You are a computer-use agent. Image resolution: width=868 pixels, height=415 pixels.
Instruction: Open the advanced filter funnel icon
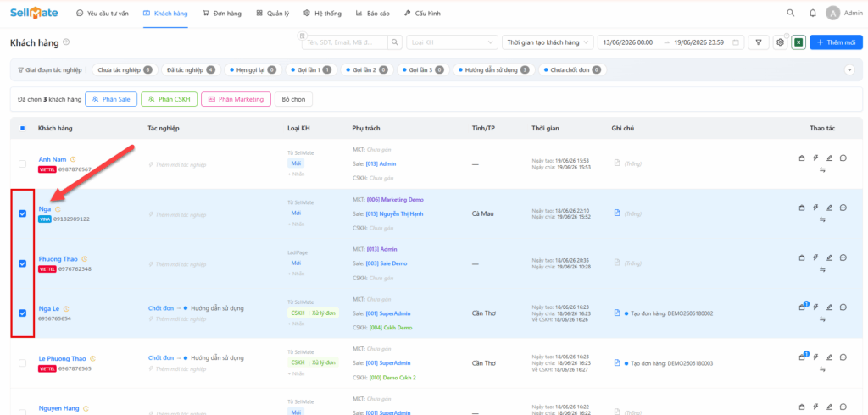759,42
